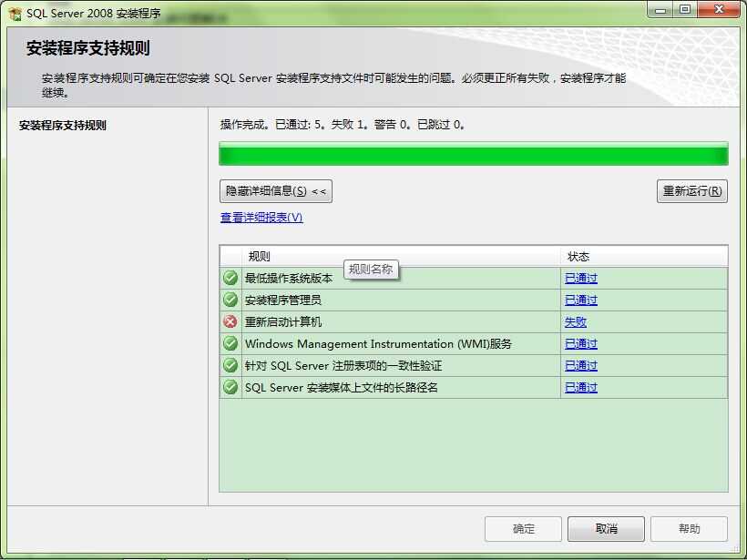Click green check icon for 长路径名 row
Image resolution: width=747 pixels, height=560 pixels.
230,387
